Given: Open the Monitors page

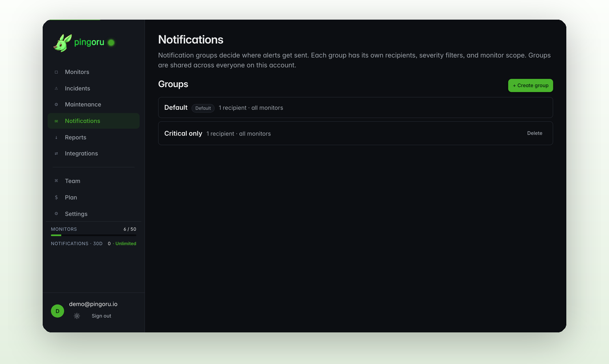Looking at the screenshot, I should (94, 72).
